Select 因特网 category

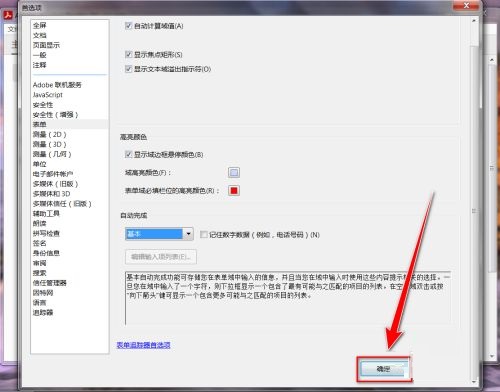click(x=43, y=293)
